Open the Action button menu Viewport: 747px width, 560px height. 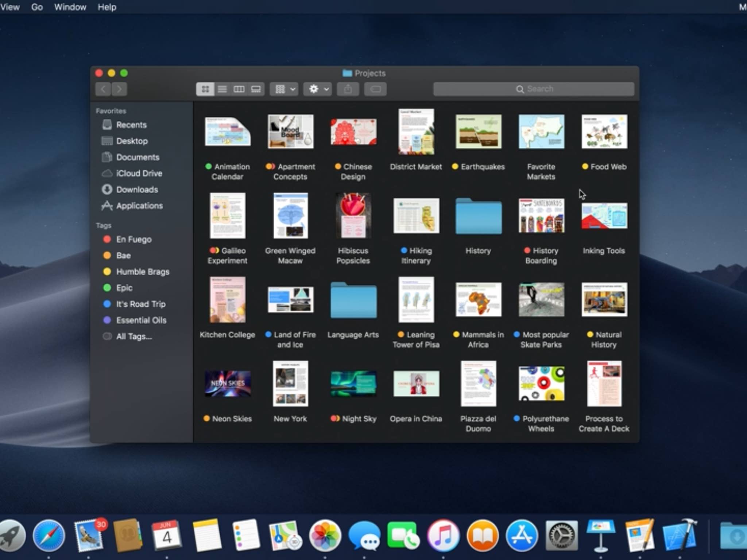(320, 88)
